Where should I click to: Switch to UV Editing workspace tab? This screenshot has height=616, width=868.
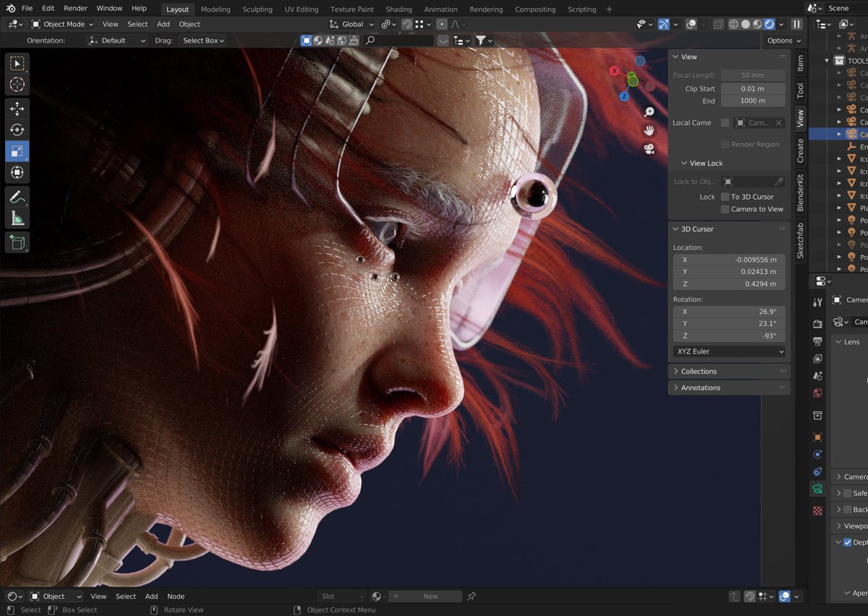click(302, 9)
